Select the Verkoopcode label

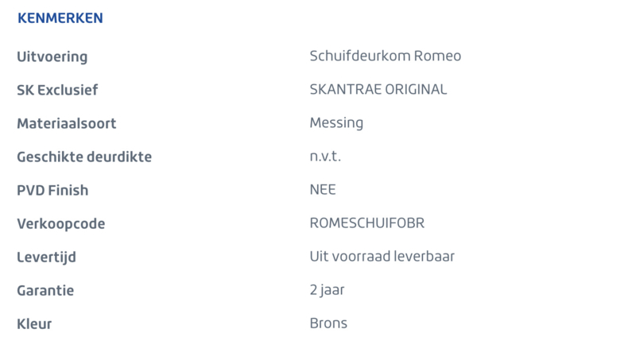61,224
